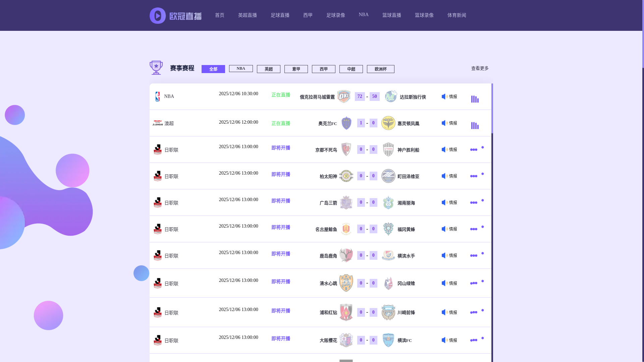Viewport: 644px width, 362px height.
Task: Click the Oklahoma City Thunder team logo
Action: point(344,97)
